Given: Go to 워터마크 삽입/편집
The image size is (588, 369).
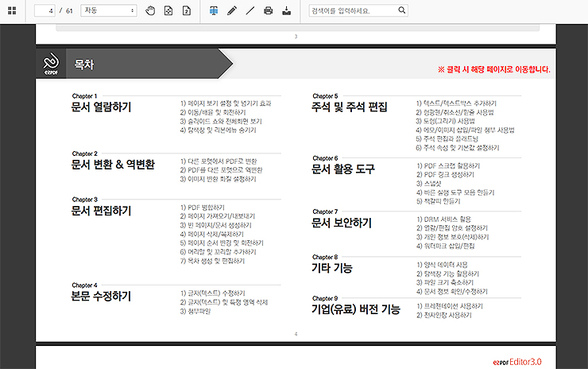Looking at the screenshot, I should [446, 246].
